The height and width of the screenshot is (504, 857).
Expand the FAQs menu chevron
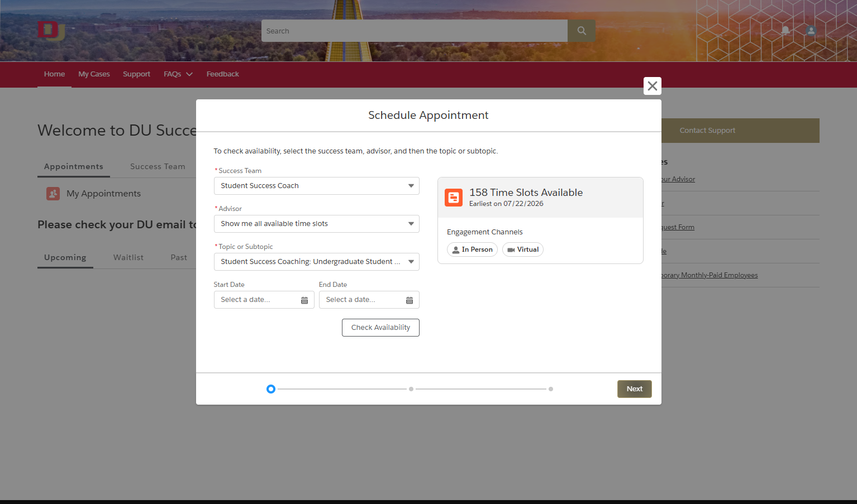(189, 74)
